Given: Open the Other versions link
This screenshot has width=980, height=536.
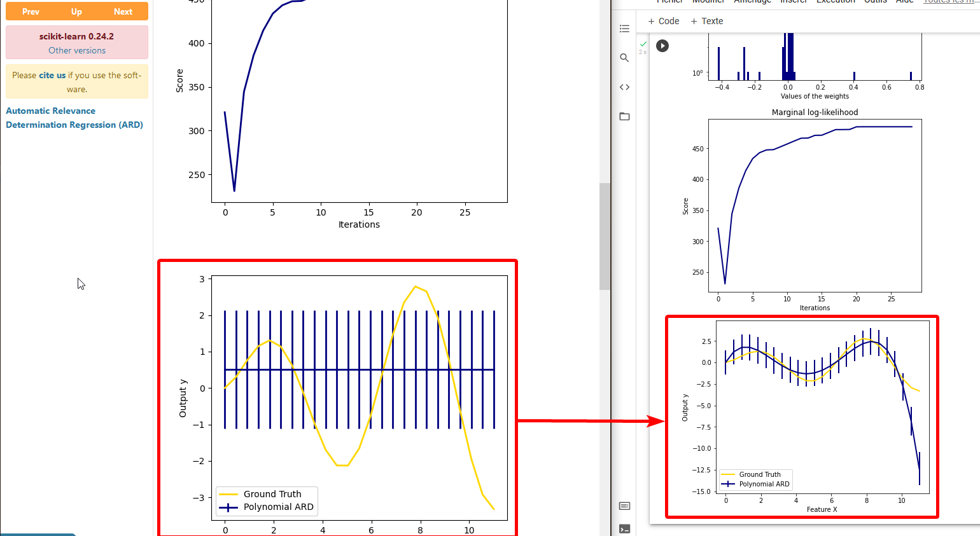Looking at the screenshot, I should (77, 50).
